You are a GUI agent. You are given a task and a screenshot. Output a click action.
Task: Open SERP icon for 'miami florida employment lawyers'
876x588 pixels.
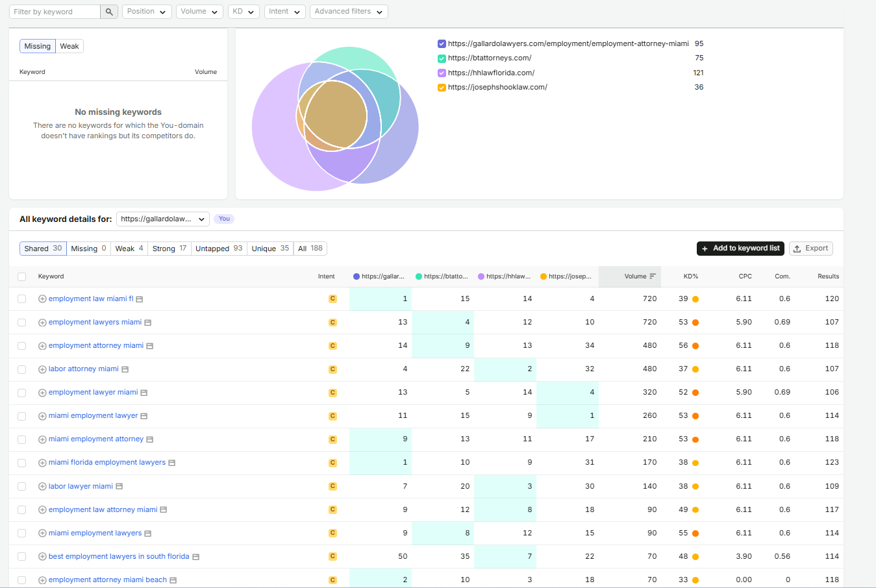click(x=171, y=463)
